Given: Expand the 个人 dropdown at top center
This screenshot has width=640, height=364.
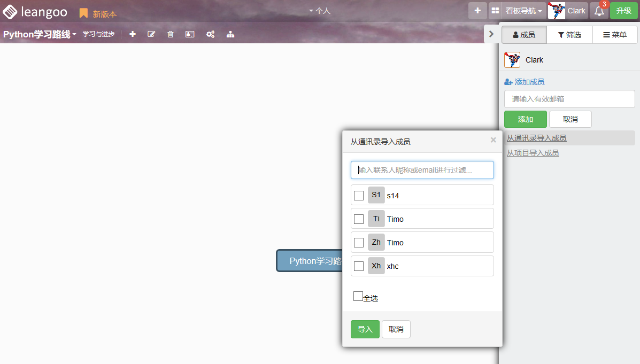Looking at the screenshot, I should 320,11.
